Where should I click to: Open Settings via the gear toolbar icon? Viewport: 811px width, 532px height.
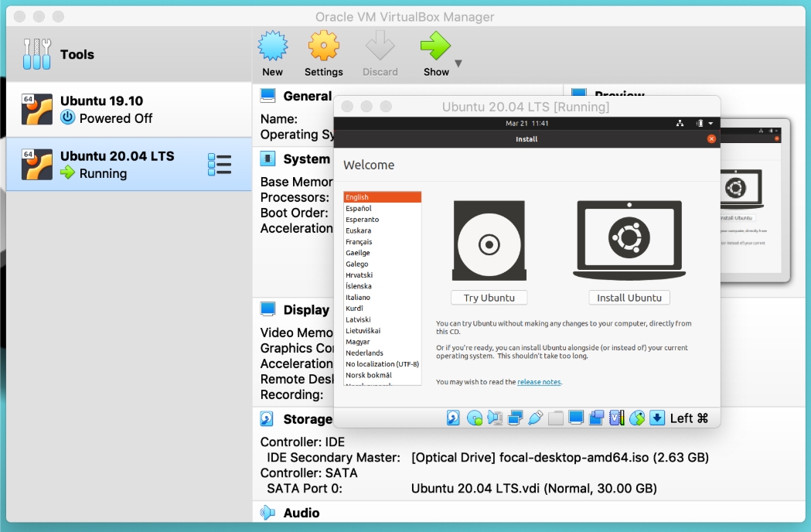pyautogui.click(x=323, y=46)
